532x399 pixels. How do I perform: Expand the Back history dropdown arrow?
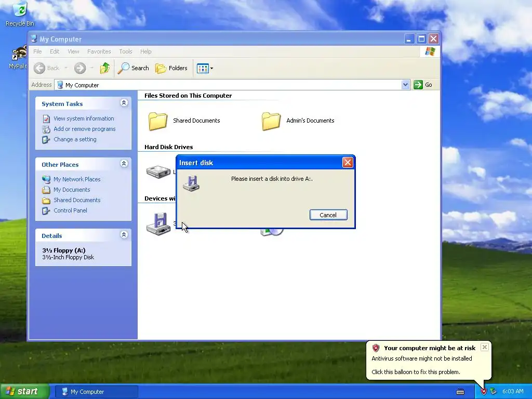[x=66, y=68]
